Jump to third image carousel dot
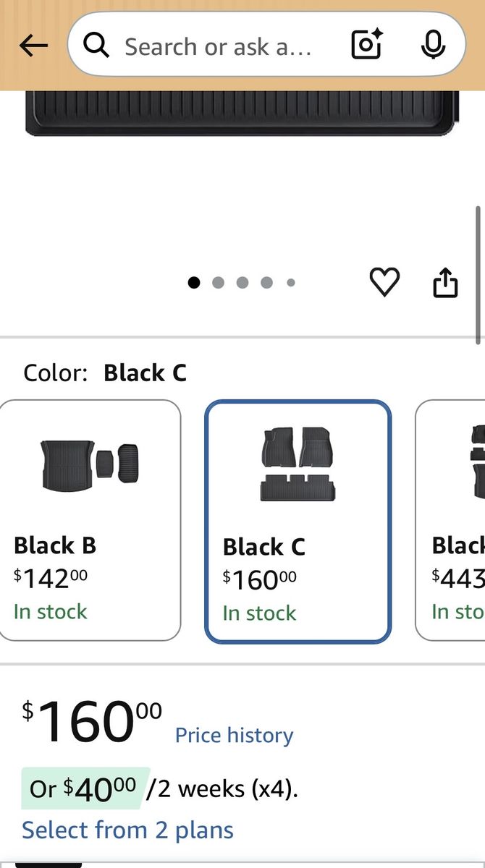Viewport: 485px width, 868px height. pos(242,282)
